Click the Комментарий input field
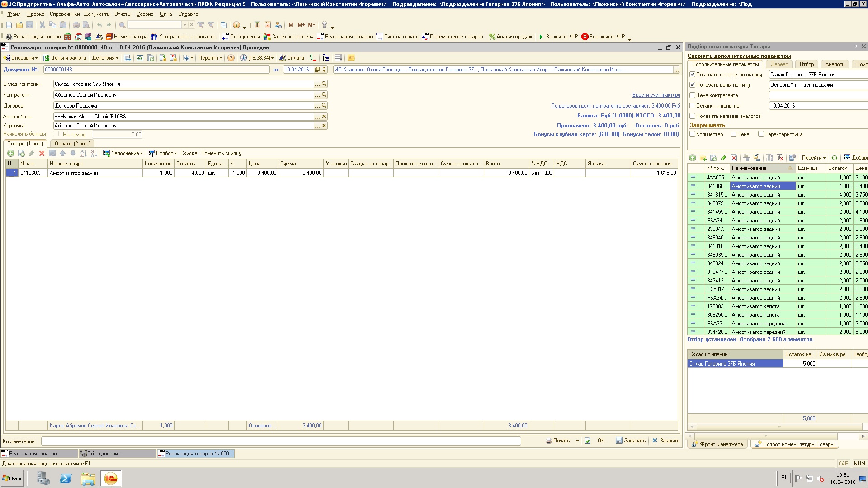868x488 pixels. pos(281,441)
